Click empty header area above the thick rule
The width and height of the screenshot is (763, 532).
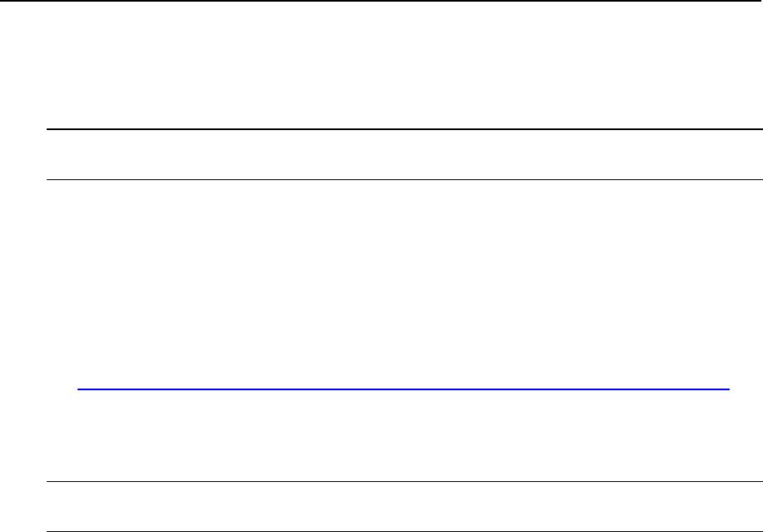click(x=382, y=65)
